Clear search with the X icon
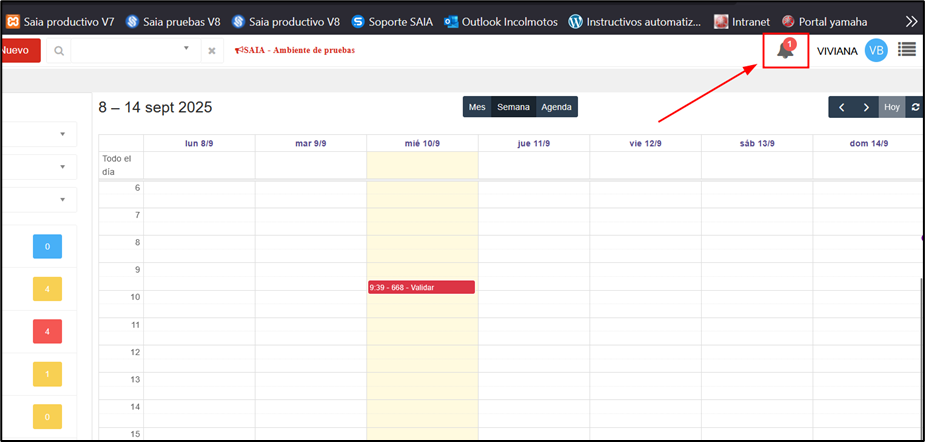The width and height of the screenshot is (925, 442). point(212,50)
